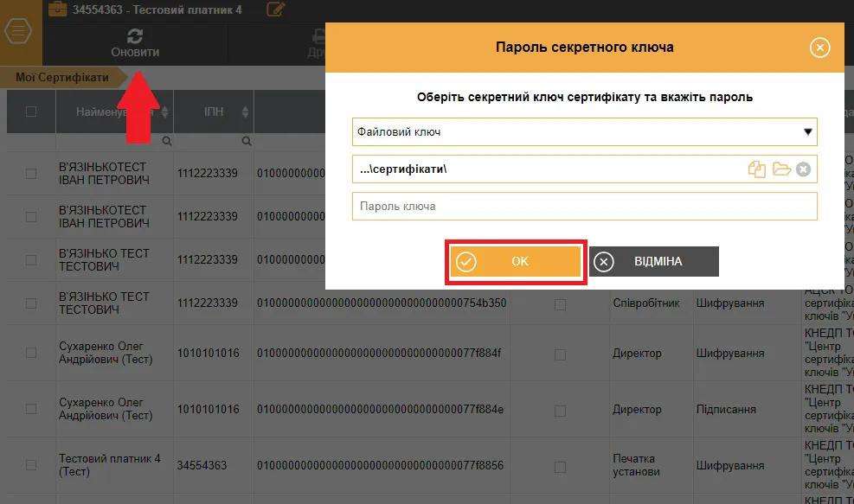
Task: Clear the certificate path with the gray X icon
Action: click(x=803, y=169)
